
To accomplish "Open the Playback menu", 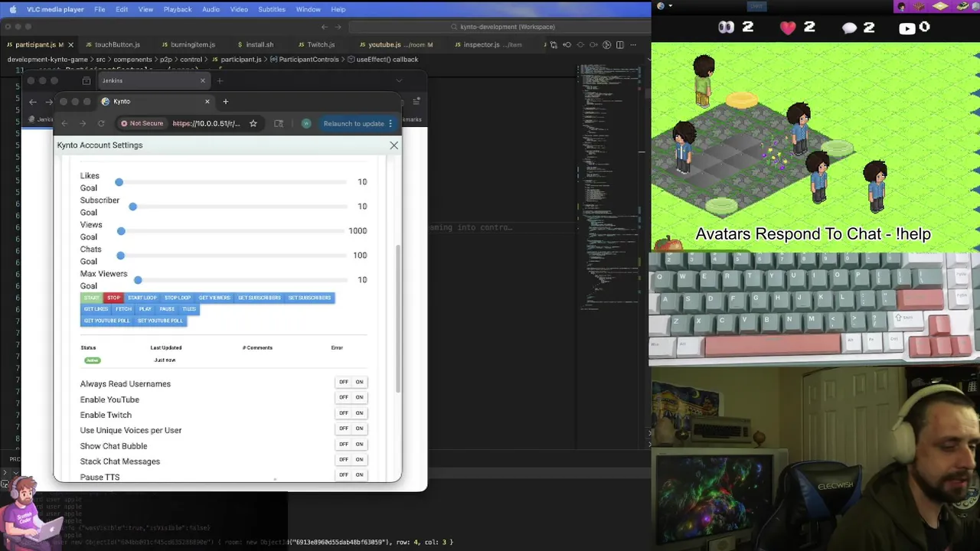I will 178,9.
